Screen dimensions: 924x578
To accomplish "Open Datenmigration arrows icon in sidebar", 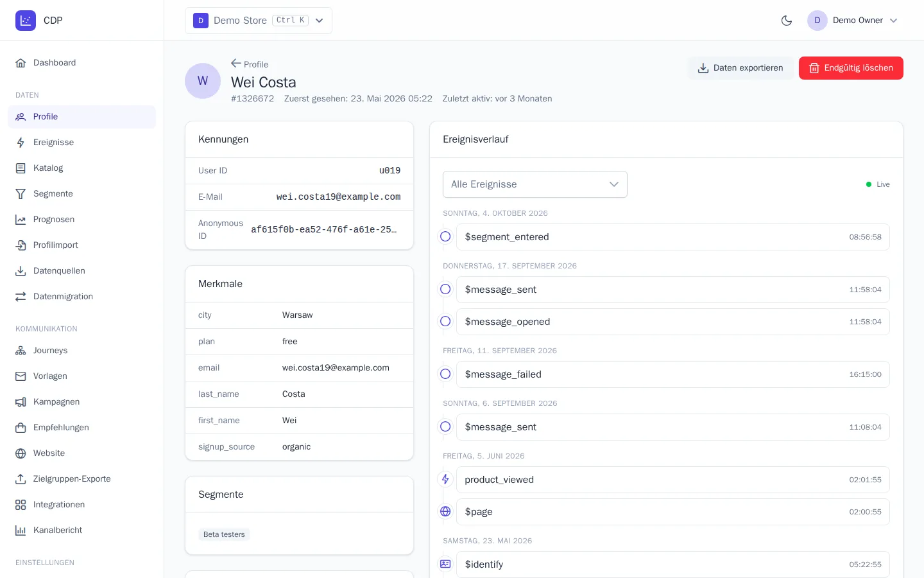I will coord(21,297).
